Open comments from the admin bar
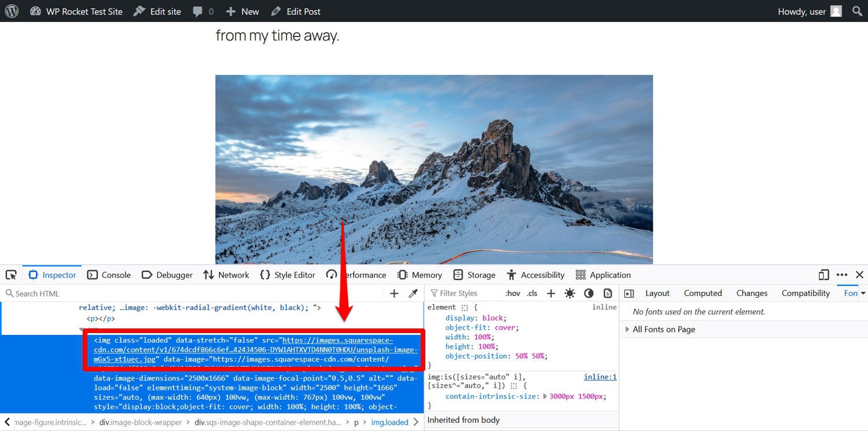 [x=203, y=11]
